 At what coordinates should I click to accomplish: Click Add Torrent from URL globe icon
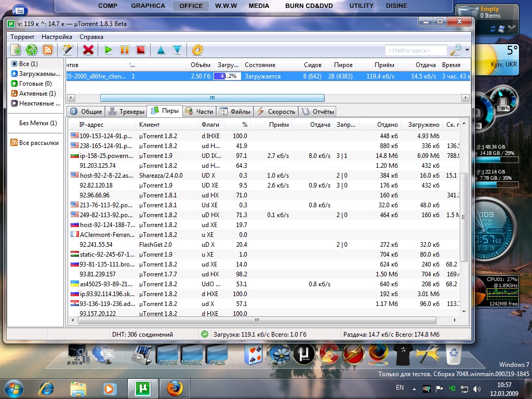[32, 50]
